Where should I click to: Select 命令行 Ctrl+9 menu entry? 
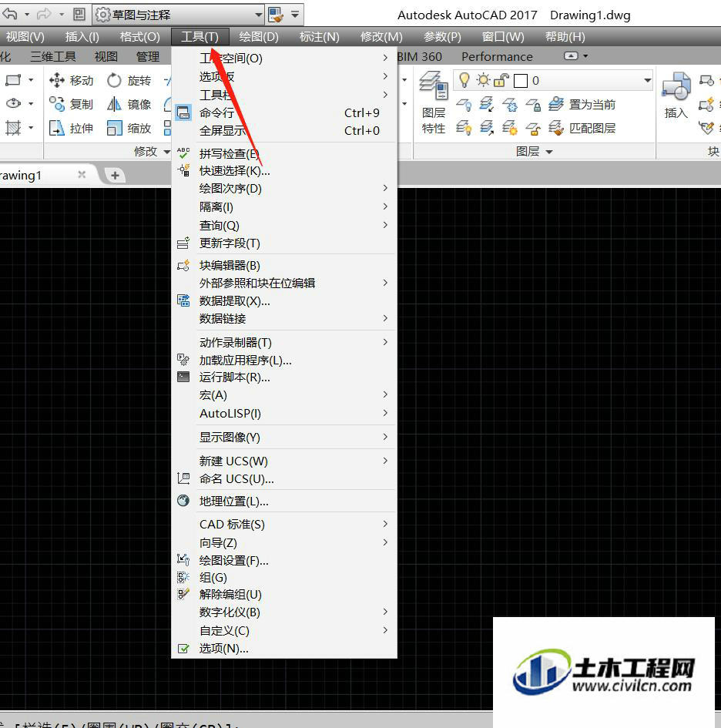pyautogui.click(x=284, y=112)
